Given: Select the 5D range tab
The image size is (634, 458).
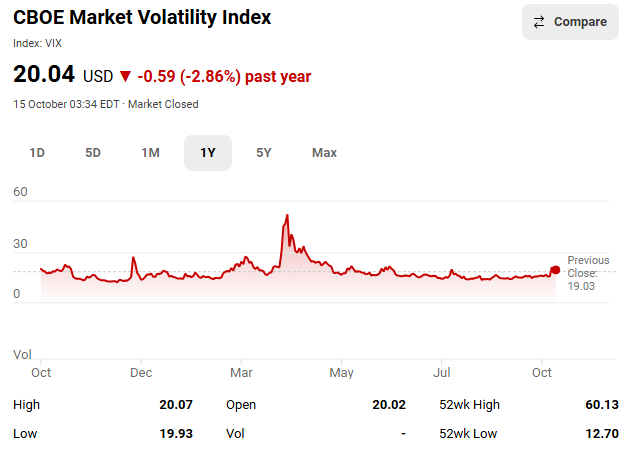Looking at the screenshot, I should pyautogui.click(x=93, y=153).
